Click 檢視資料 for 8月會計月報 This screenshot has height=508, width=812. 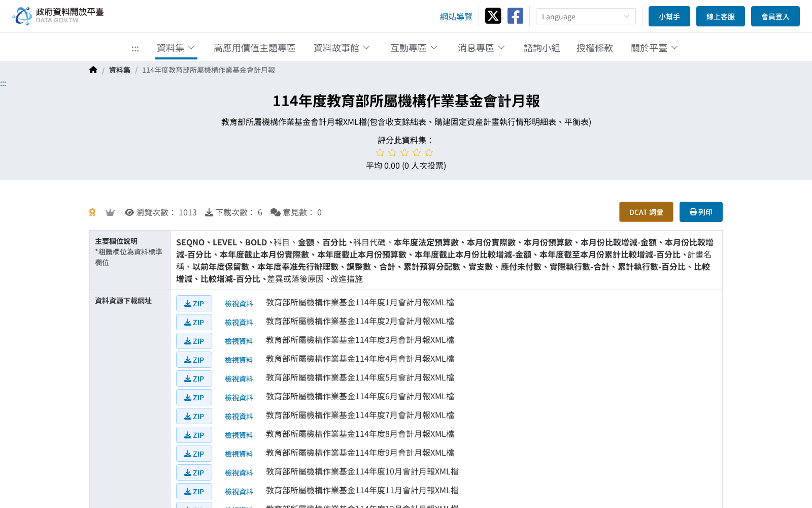pos(239,435)
